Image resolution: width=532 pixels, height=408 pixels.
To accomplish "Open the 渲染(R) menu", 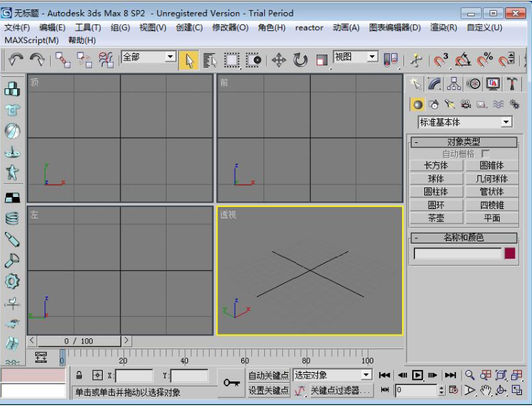I will (x=444, y=27).
